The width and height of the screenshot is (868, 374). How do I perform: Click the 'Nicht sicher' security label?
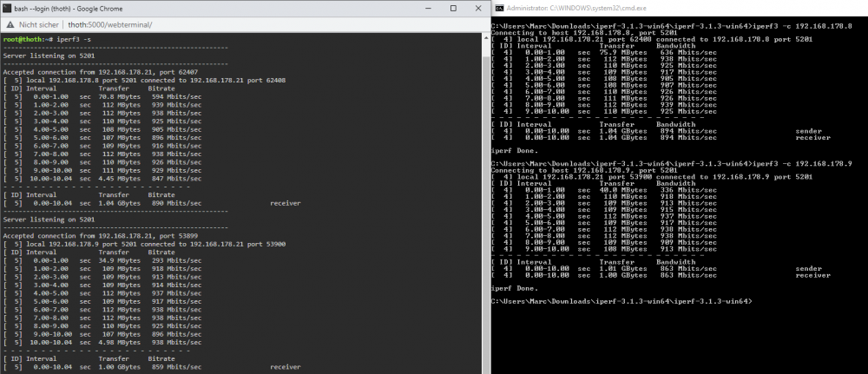point(39,25)
